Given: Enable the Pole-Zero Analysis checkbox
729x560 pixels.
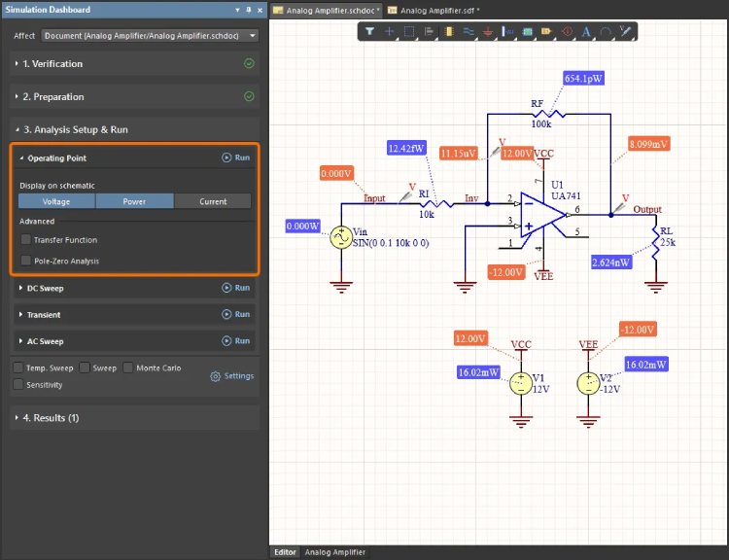Looking at the screenshot, I should coord(26,262).
